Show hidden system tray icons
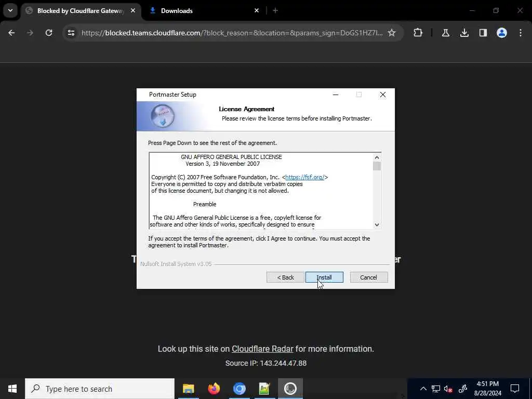Screen dimensions: 532x399 423,389
